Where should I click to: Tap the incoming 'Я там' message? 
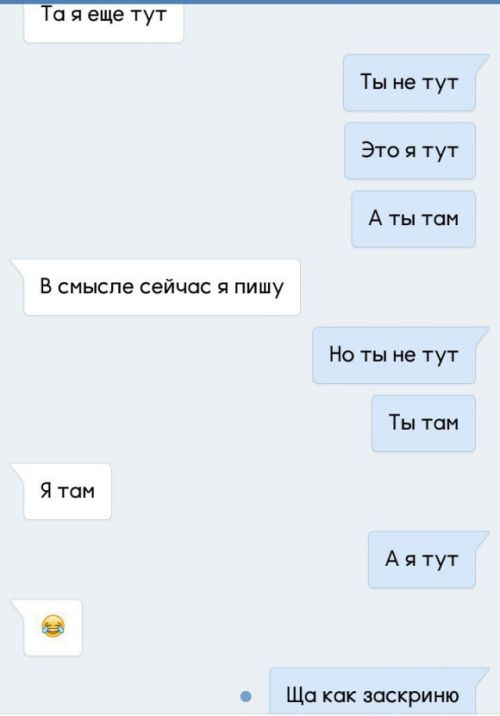[67, 491]
